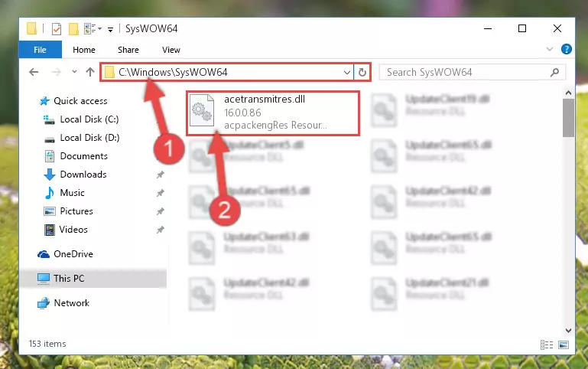Screen dimensions: 588x369
Task: Switch to Details view in status bar
Action: (x=547, y=345)
